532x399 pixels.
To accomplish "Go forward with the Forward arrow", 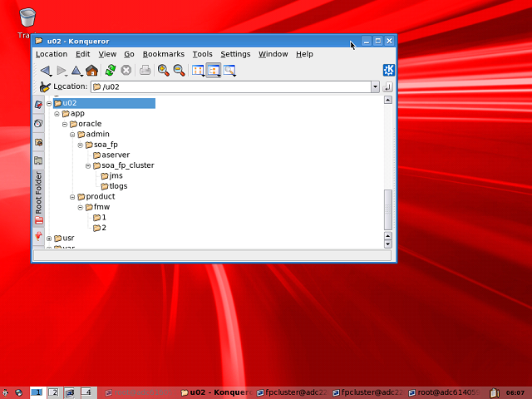I will coord(62,71).
